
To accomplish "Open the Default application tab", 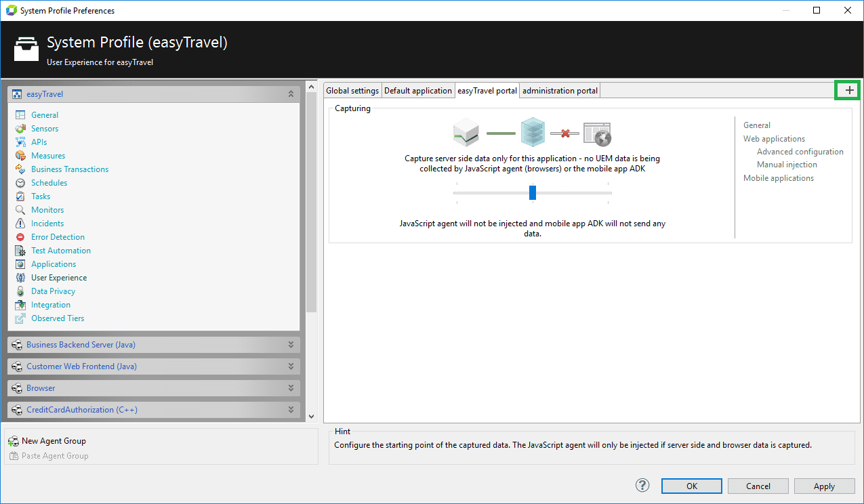I will coord(418,91).
